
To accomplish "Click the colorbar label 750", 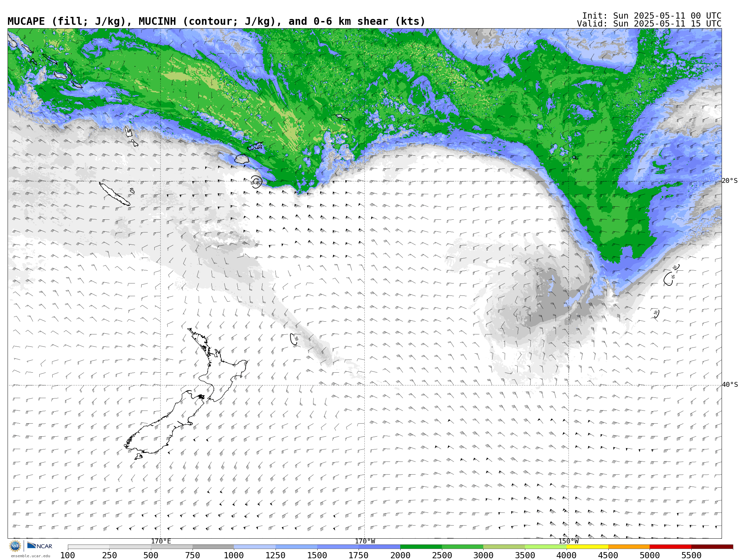I will 193,555.
